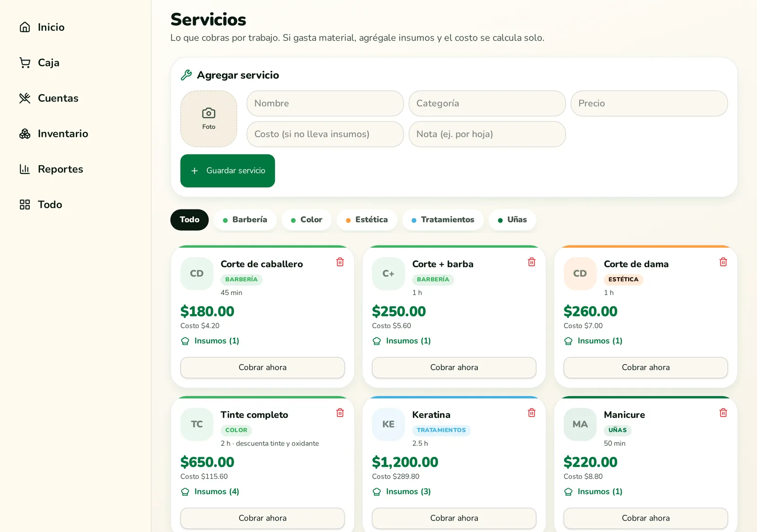Expand Insumos (1) for Corte de dama
The width and height of the screenshot is (757, 532).
(593, 341)
